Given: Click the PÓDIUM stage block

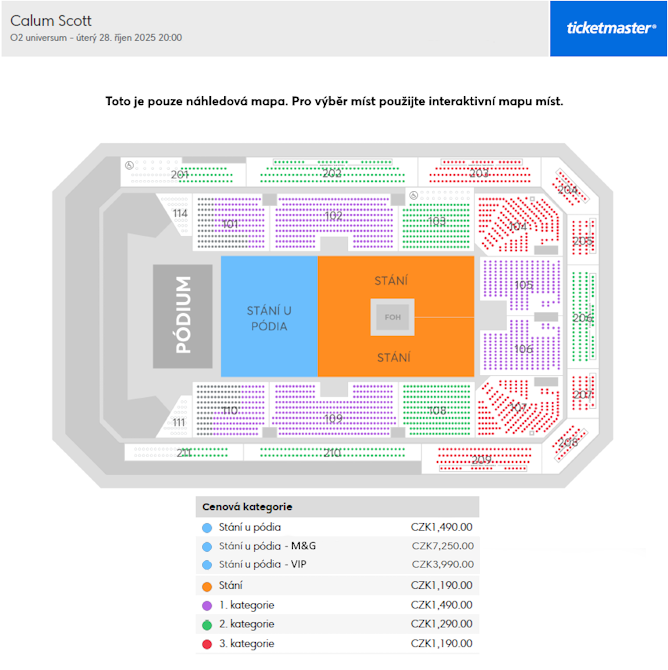Looking at the screenshot, I should [x=183, y=316].
